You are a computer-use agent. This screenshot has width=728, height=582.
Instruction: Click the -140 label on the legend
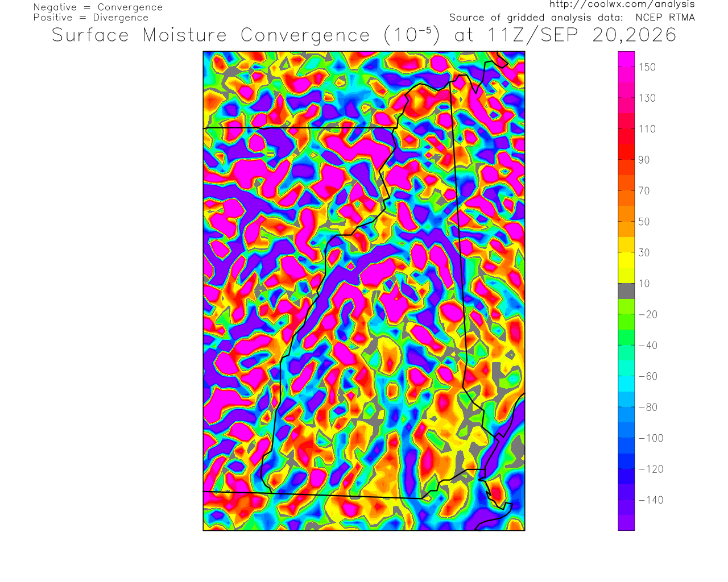point(651,500)
